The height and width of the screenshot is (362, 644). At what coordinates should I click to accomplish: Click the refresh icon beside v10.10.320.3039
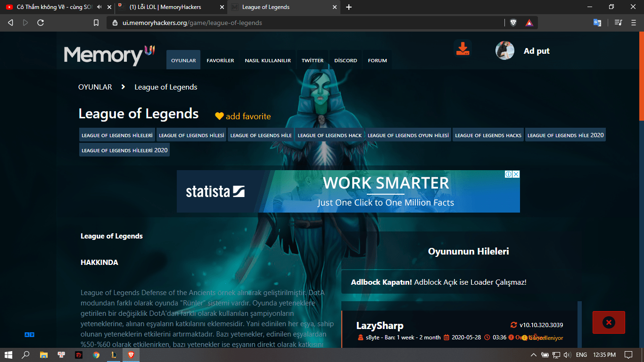point(513,325)
